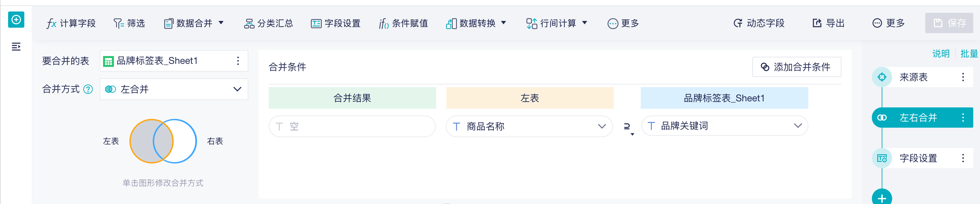
Task: Collapse the left sidebar panel
Action: click(x=16, y=47)
